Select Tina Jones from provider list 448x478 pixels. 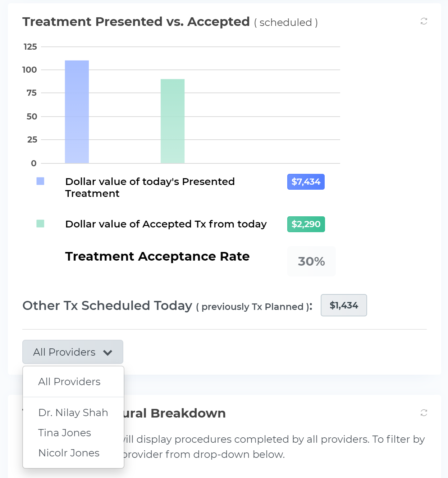(65, 433)
